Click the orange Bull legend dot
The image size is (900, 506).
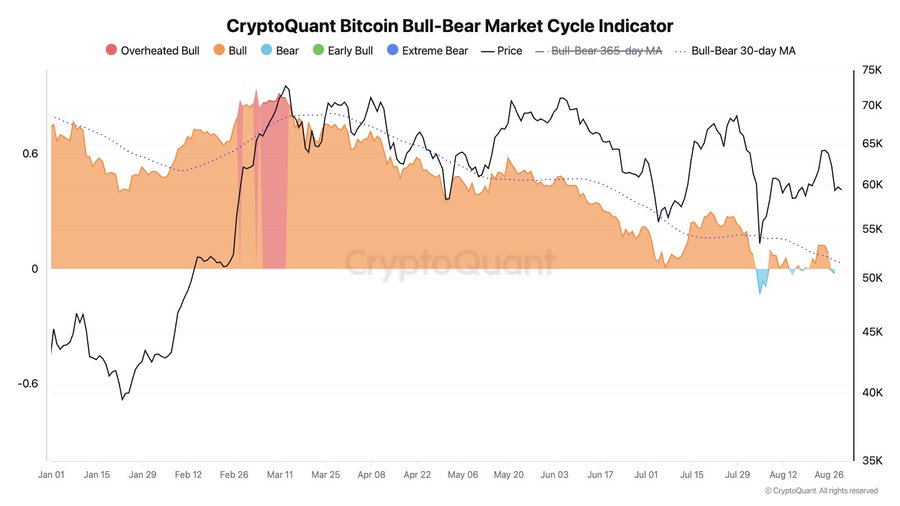219,50
